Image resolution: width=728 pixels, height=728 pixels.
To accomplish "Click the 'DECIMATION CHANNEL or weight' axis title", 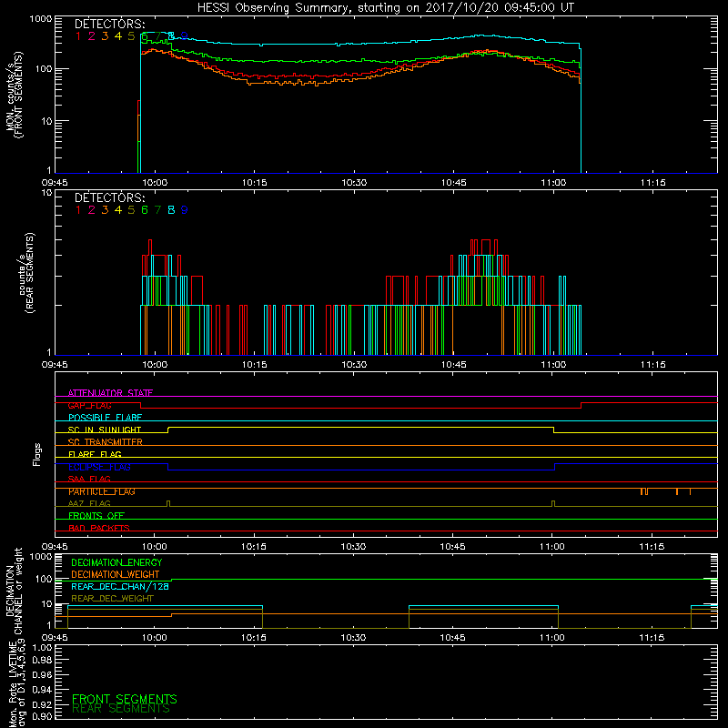I will [x=15, y=591].
